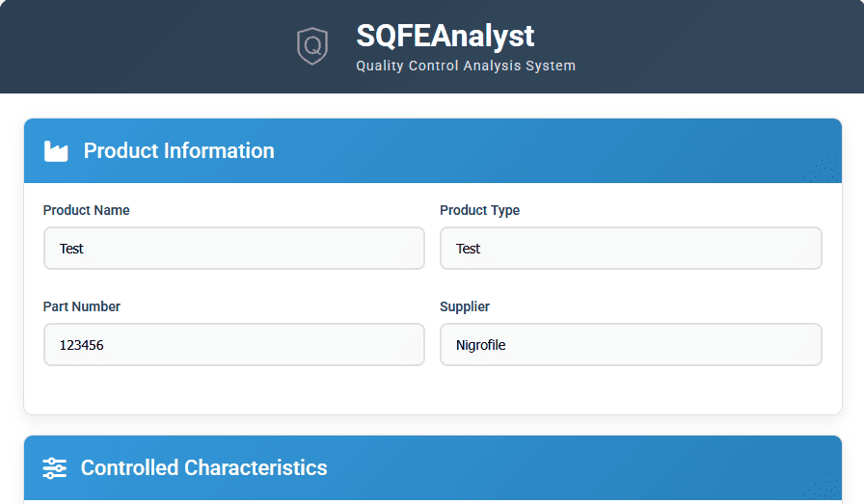Click the "123456" value in Part Number

coord(82,345)
